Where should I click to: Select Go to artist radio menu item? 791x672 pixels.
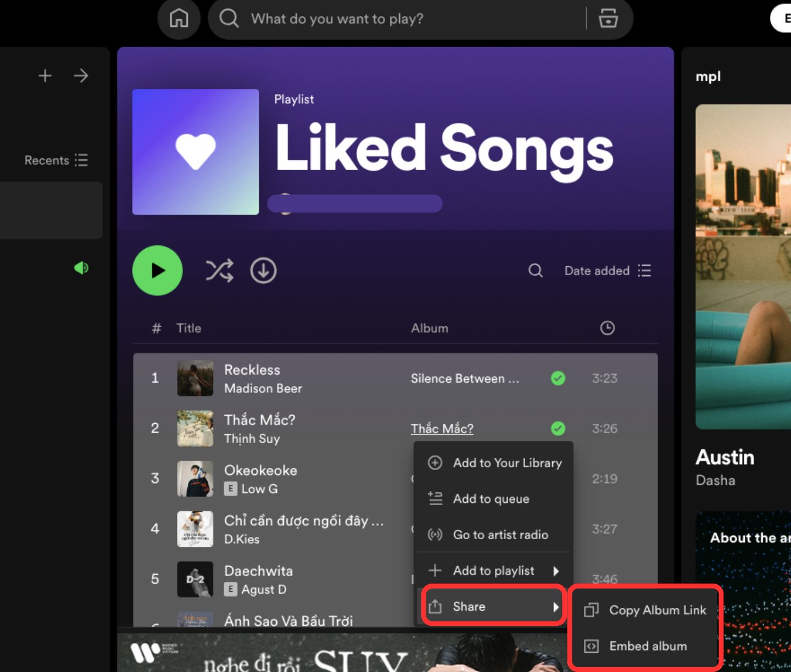(x=493, y=534)
